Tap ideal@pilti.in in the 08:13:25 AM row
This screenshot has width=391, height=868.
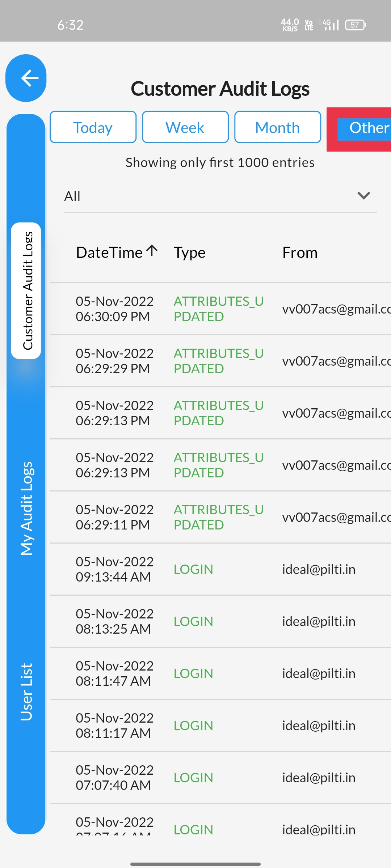[x=319, y=621]
